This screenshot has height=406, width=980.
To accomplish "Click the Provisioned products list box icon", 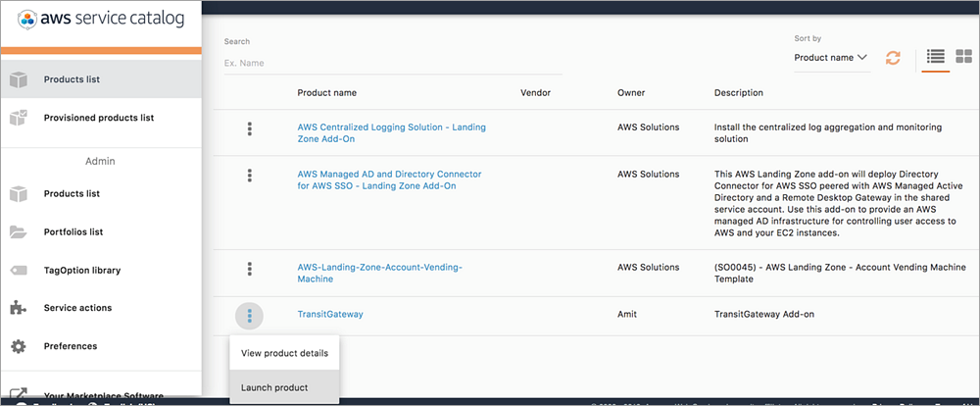I will (19, 118).
